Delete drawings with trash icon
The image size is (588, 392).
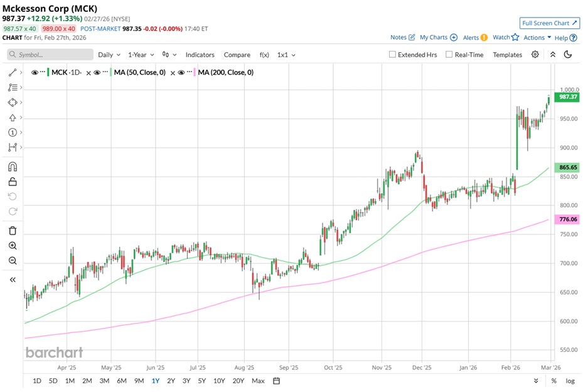pos(13,231)
